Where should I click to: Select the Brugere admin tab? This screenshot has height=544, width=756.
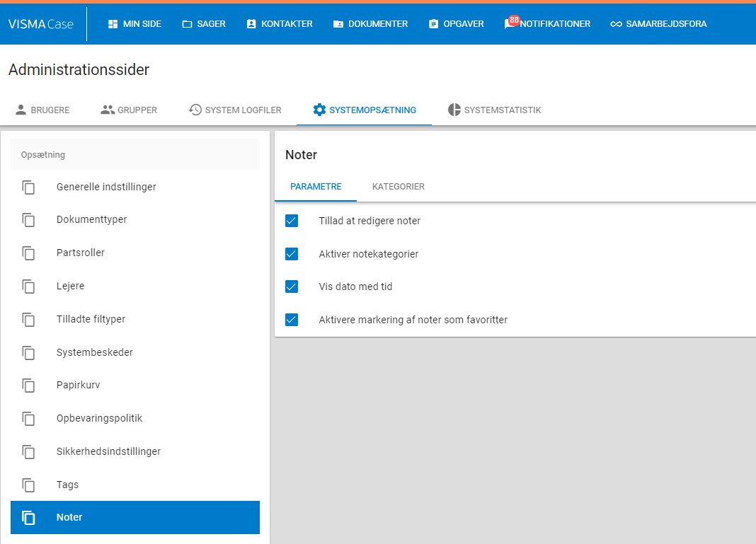point(42,110)
